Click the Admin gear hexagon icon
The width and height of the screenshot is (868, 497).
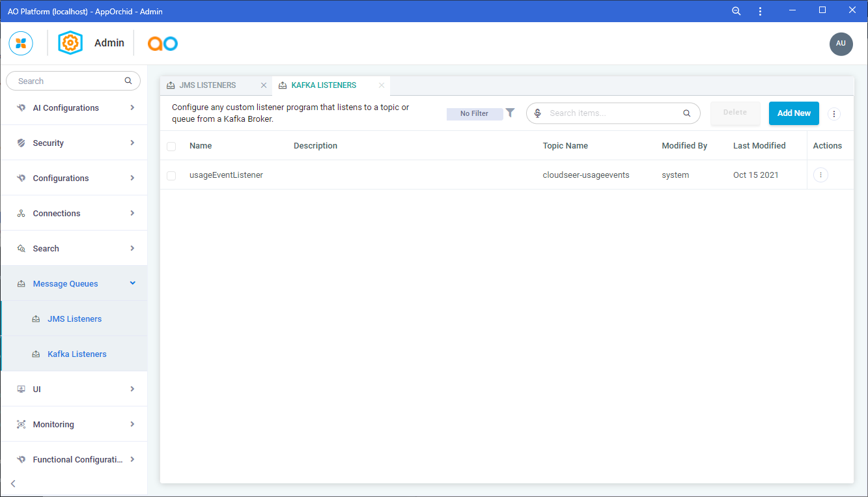click(70, 43)
